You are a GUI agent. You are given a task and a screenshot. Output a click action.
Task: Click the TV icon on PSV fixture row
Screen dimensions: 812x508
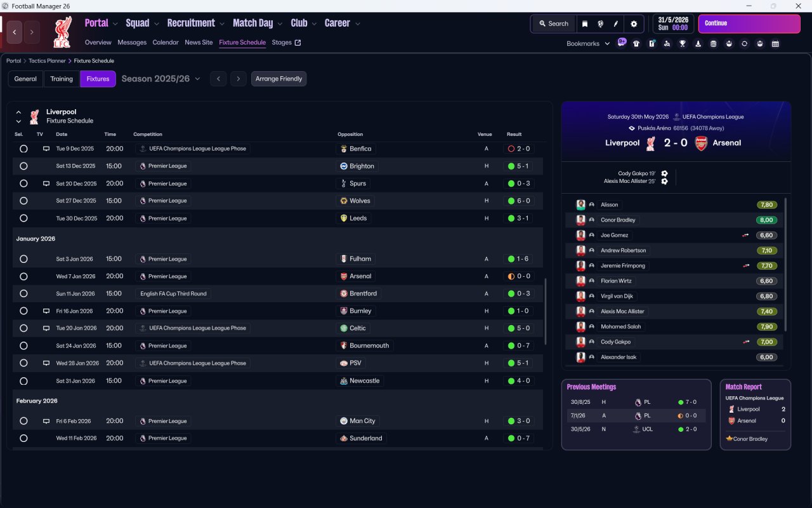point(46,363)
